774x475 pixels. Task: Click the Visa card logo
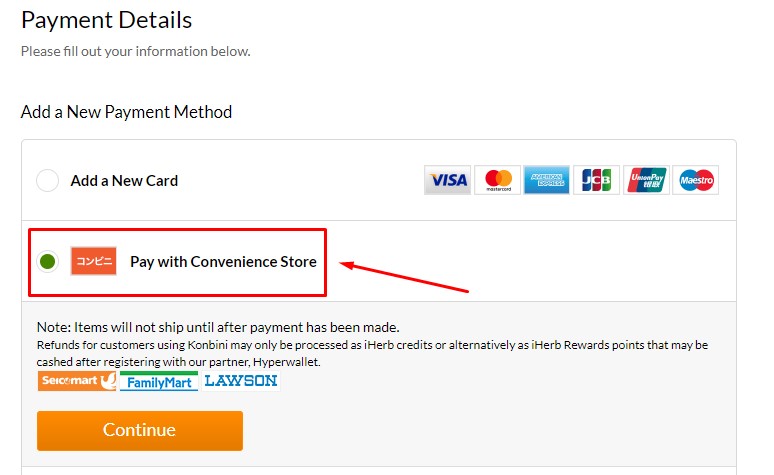point(448,180)
